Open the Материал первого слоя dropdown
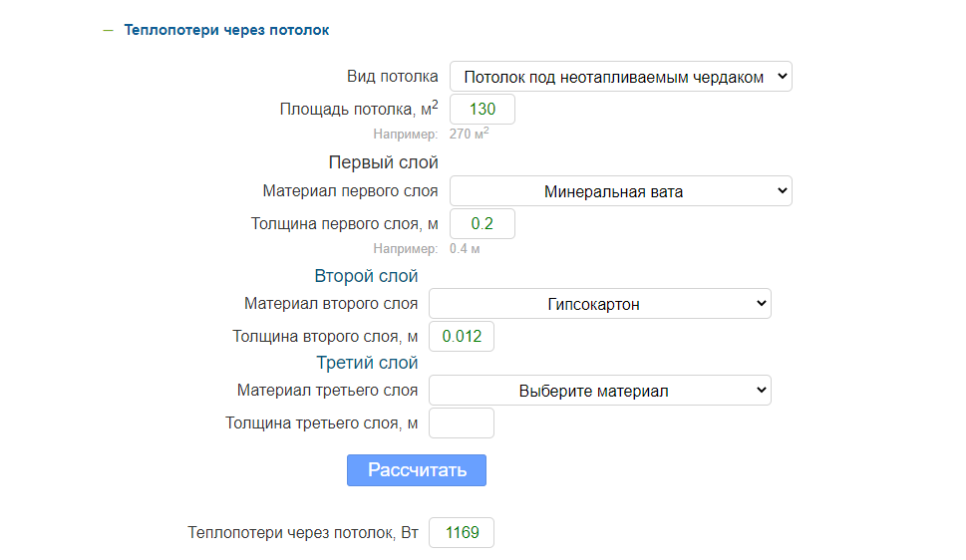 pyautogui.click(x=620, y=191)
